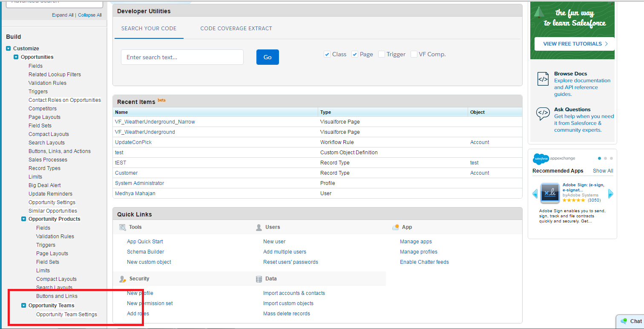
Task: Click the left carousel arrow in Recommended Apps
Action: pos(535,194)
